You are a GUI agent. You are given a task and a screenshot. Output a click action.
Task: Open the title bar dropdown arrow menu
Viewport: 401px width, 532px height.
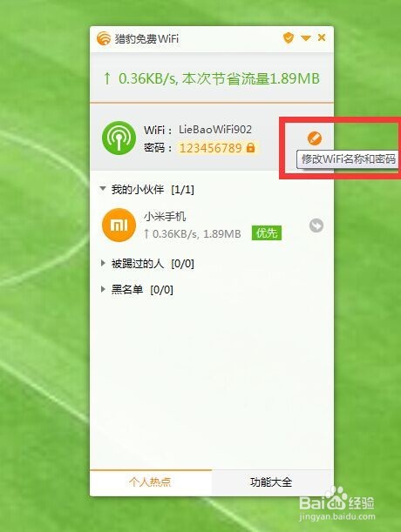click(306, 37)
